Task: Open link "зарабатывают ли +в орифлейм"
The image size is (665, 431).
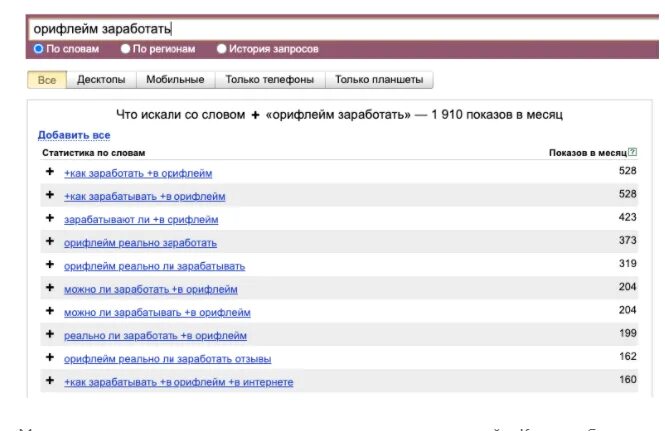Action: (x=141, y=220)
